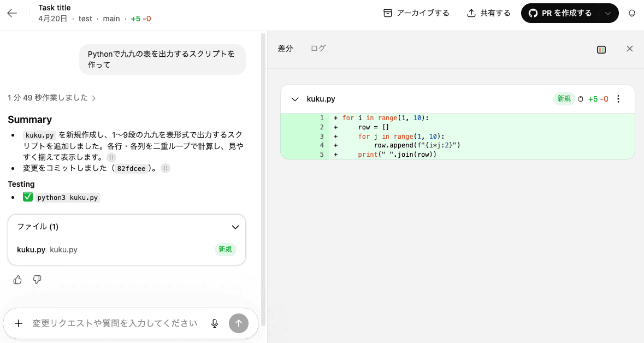This screenshot has height=343, width=644.
Task: Click the 共有する share button
Action: [x=489, y=13]
